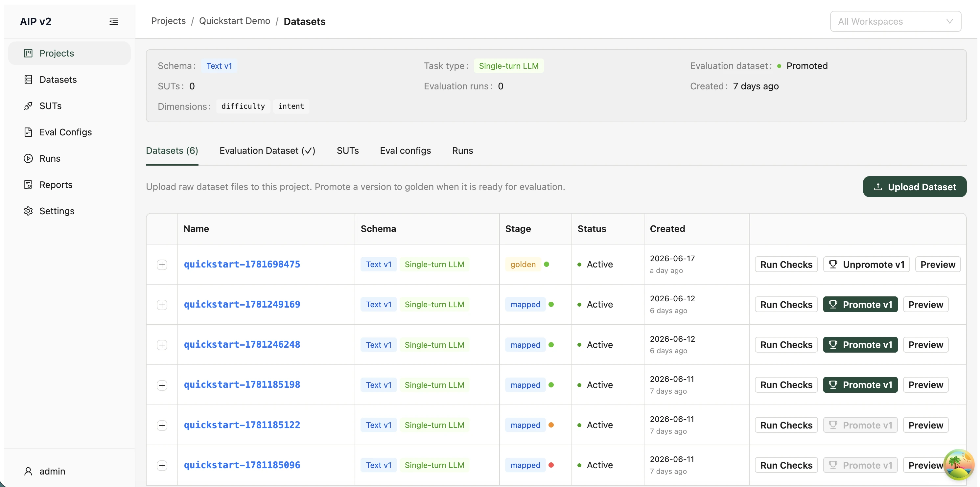Switch to the Evaluation Dataset tab
The height and width of the screenshot is (487, 980).
coord(268,151)
